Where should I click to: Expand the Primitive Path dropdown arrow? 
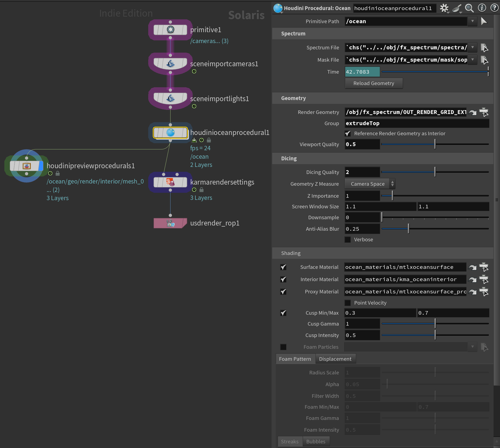pyautogui.click(x=472, y=21)
